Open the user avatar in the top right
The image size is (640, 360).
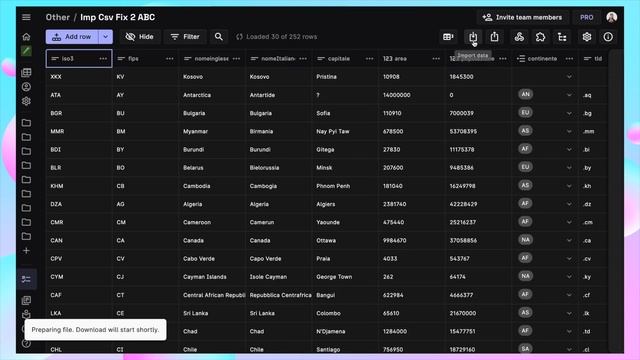(611, 17)
